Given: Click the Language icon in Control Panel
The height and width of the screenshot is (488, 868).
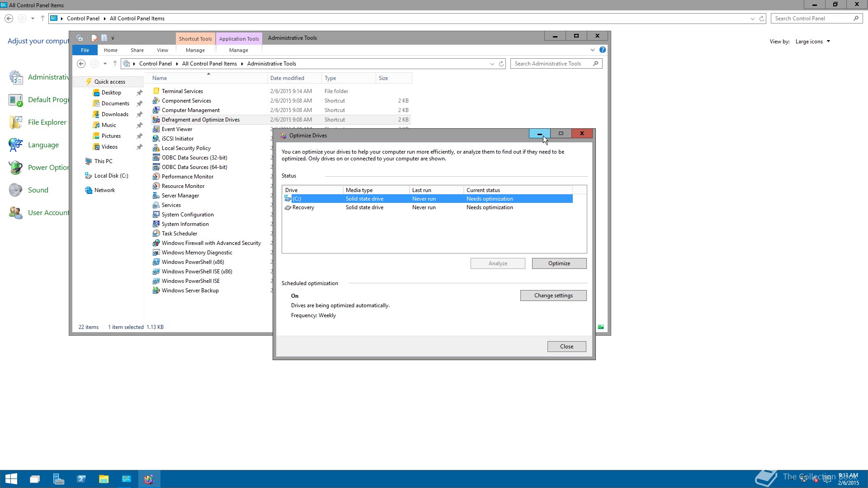Looking at the screenshot, I should (15, 145).
